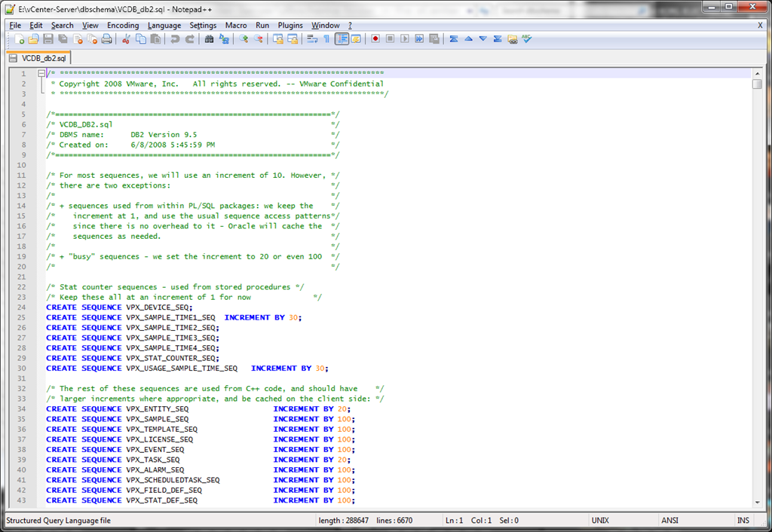
Task: Click the Undo arrow icon
Action: (176, 39)
